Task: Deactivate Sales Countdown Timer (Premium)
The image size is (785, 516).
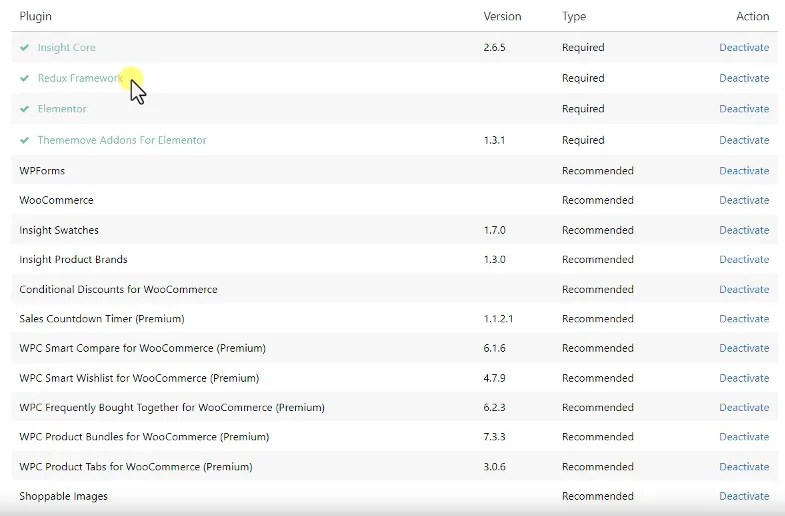Action: [744, 319]
